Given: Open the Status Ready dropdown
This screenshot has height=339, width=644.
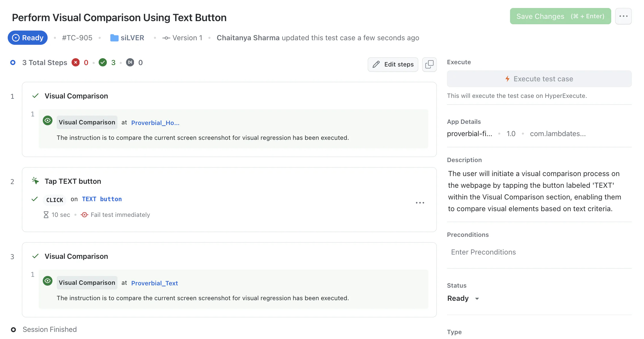Looking at the screenshot, I should coord(463,298).
